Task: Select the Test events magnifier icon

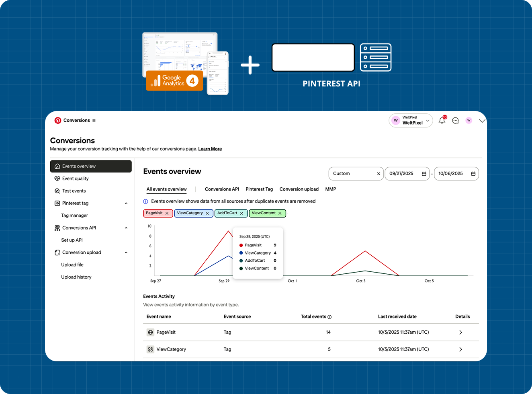Action: 57,191
